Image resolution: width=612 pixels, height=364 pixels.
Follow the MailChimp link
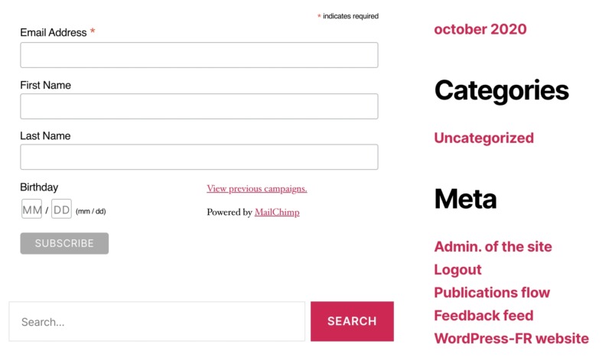[x=277, y=213]
